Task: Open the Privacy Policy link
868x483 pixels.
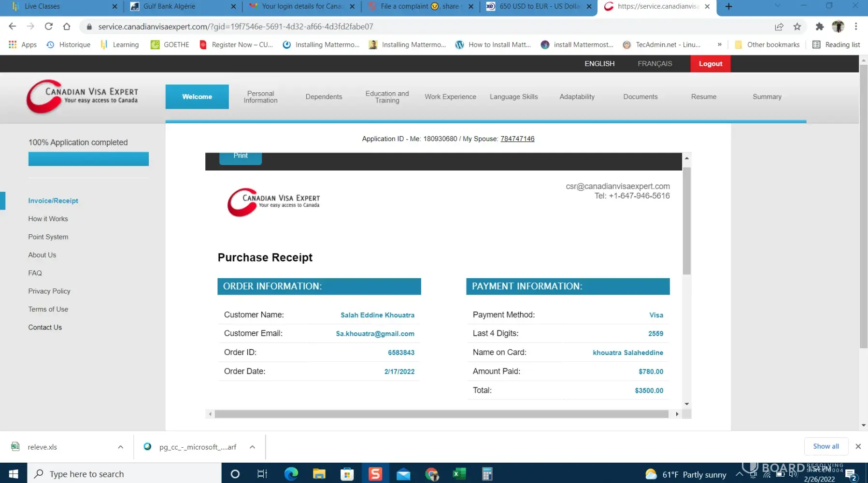Action: click(49, 291)
